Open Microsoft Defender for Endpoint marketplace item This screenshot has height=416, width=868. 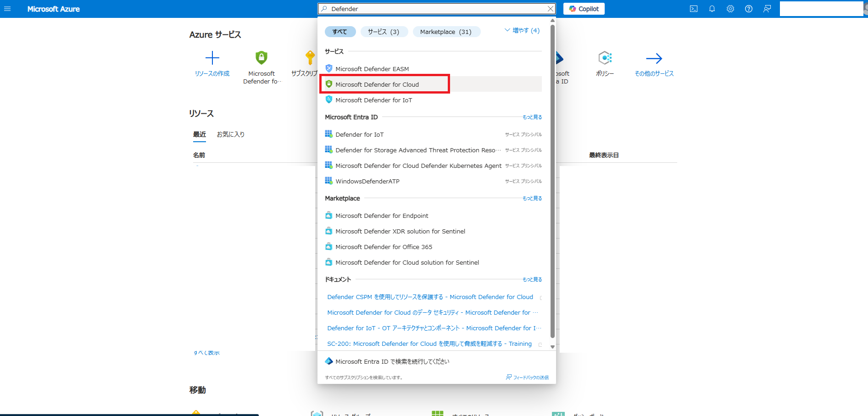coord(433,216)
